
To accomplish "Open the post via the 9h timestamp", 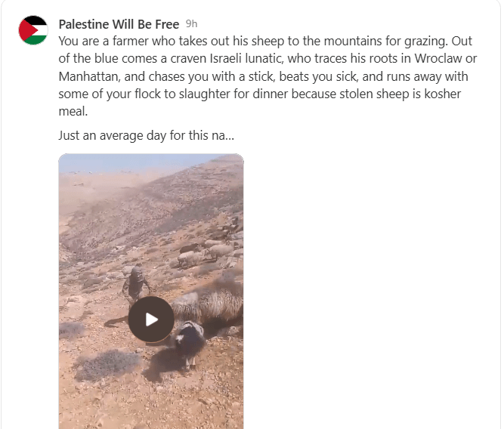I will click(192, 23).
